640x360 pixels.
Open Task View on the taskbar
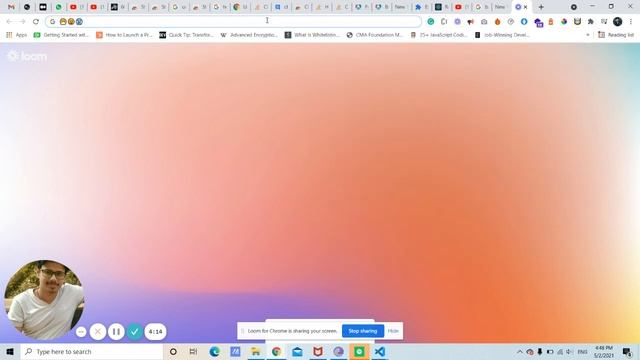(193, 351)
